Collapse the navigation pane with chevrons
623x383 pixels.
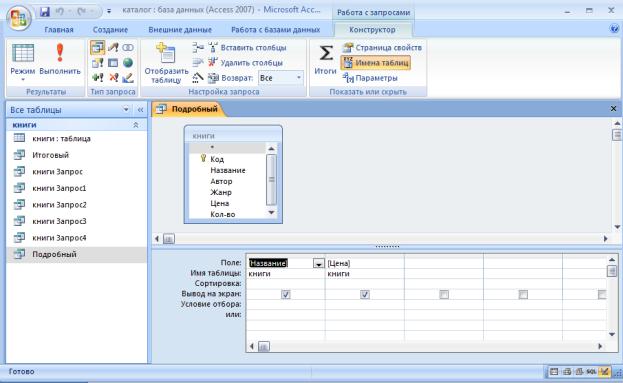140,110
